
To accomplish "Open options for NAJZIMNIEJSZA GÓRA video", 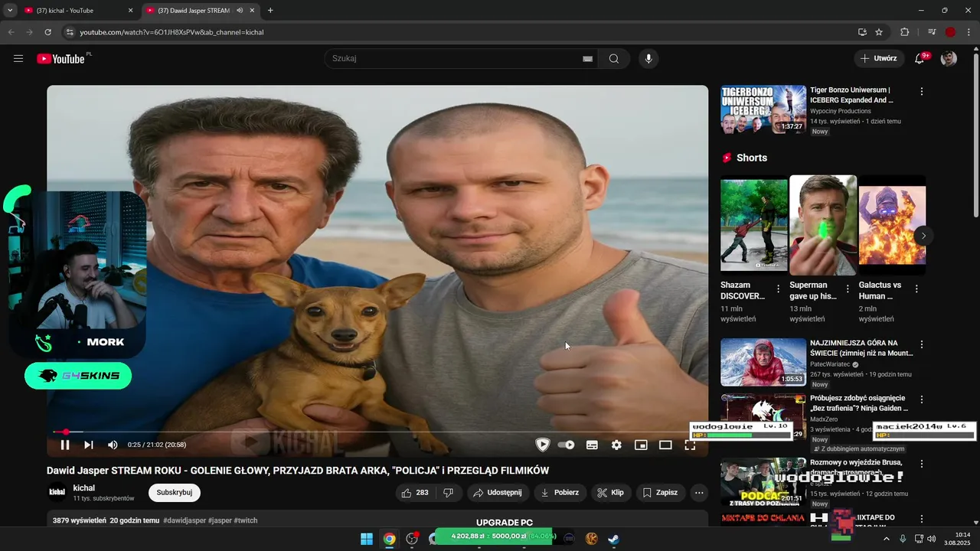I will coord(922,344).
